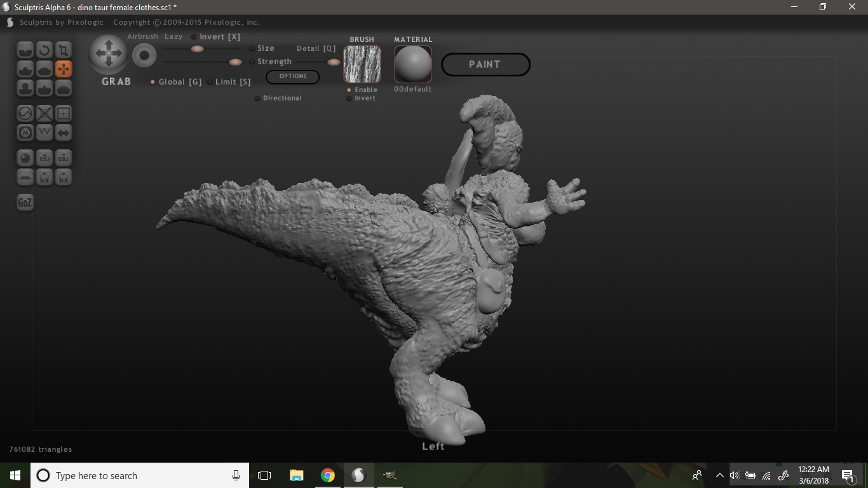Image resolution: width=868 pixels, height=488 pixels.
Task: Select the Scale tool
Action: 64,50
